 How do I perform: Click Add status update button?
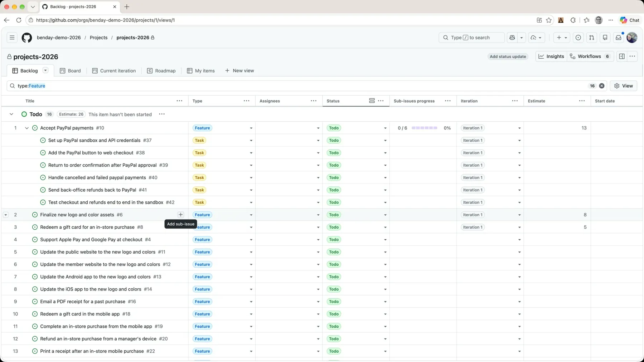(508, 57)
